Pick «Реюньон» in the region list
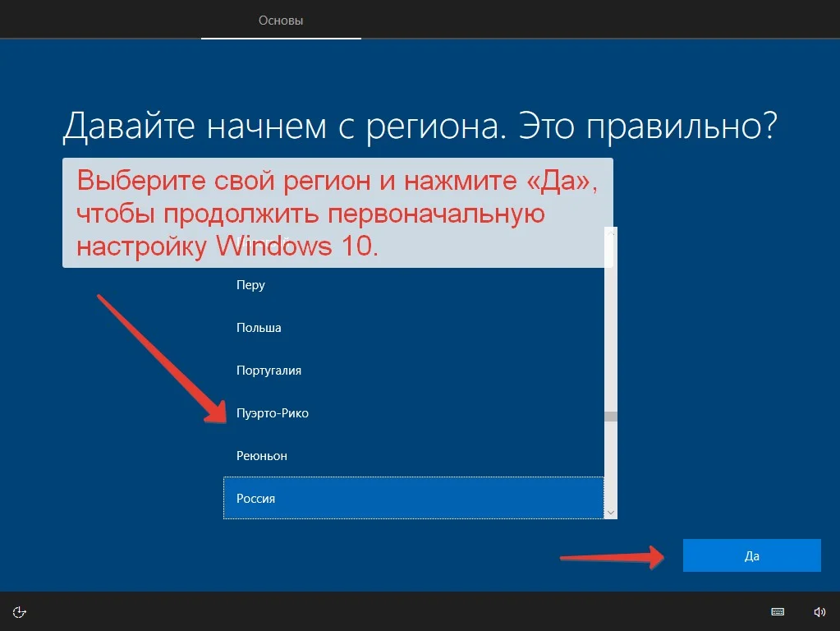Screen dimensions: 840x631 tap(414, 456)
